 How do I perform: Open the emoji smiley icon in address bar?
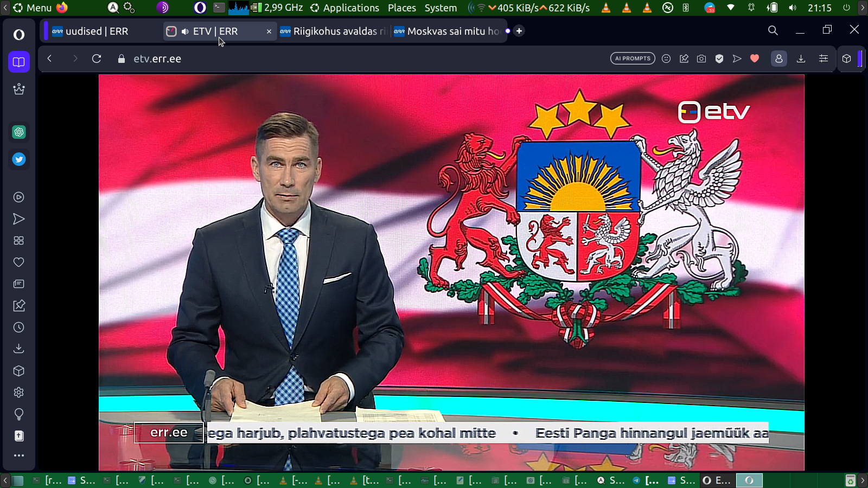click(x=666, y=59)
